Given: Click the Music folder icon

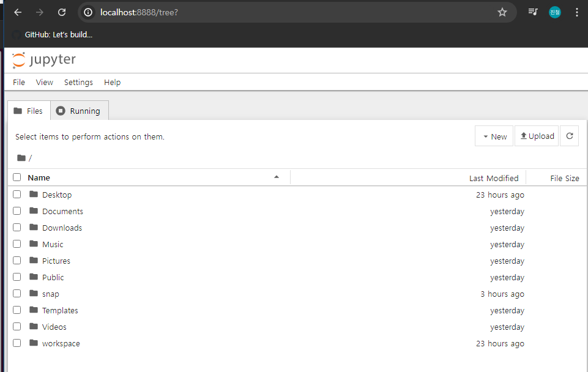Looking at the screenshot, I should click(x=34, y=244).
